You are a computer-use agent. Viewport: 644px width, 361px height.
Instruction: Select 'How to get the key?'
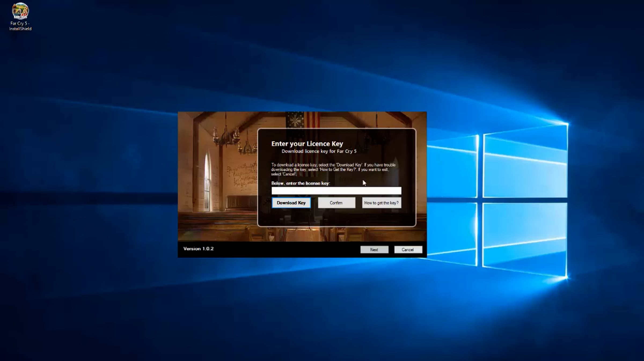coord(381,203)
